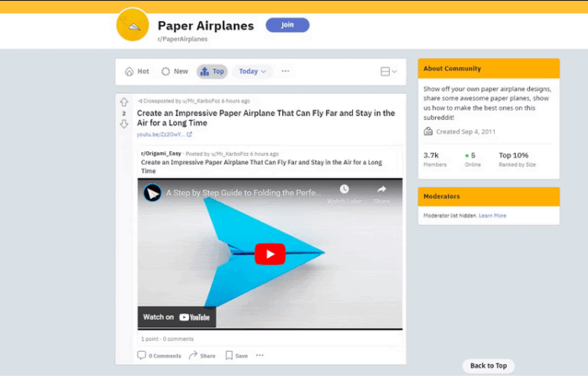
Task: Click the 5 Online count
Action: 472,159
